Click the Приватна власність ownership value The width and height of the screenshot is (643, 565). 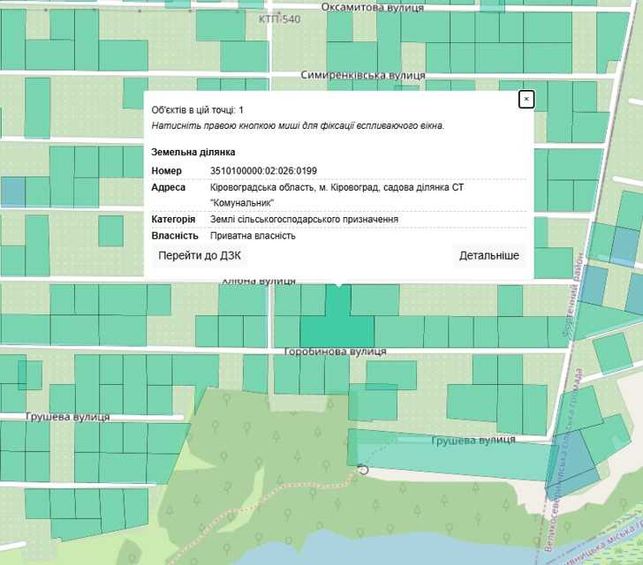coord(253,236)
